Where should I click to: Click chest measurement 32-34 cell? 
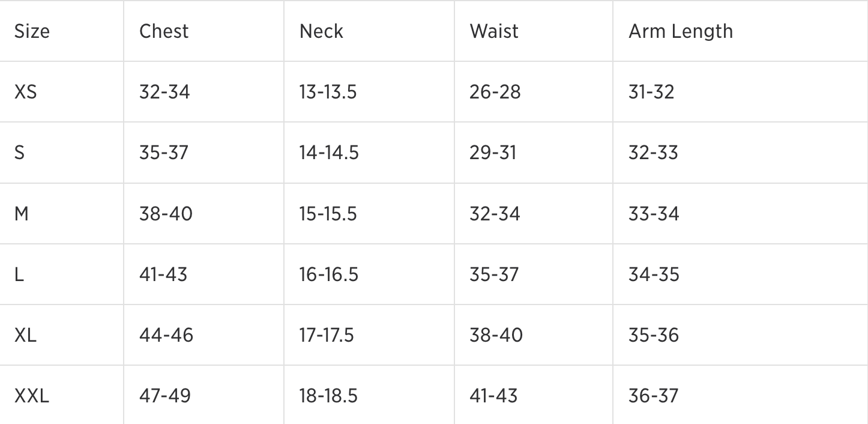point(164,92)
